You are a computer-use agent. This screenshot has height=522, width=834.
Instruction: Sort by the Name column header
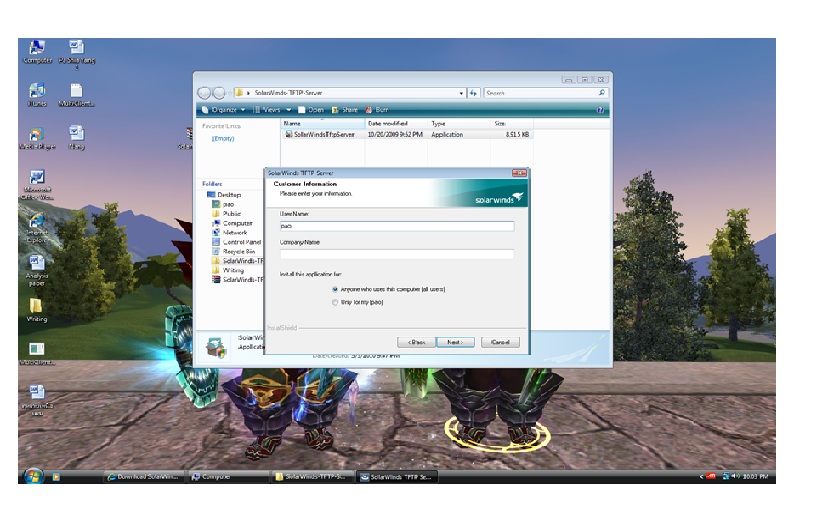[x=323, y=123]
